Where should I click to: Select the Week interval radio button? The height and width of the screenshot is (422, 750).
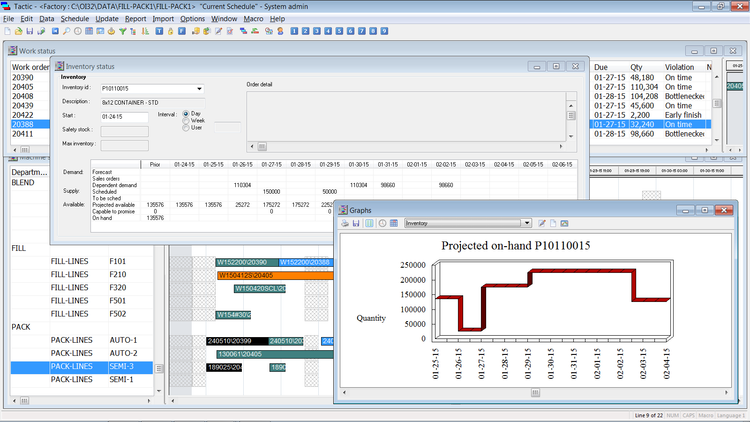[x=185, y=121]
